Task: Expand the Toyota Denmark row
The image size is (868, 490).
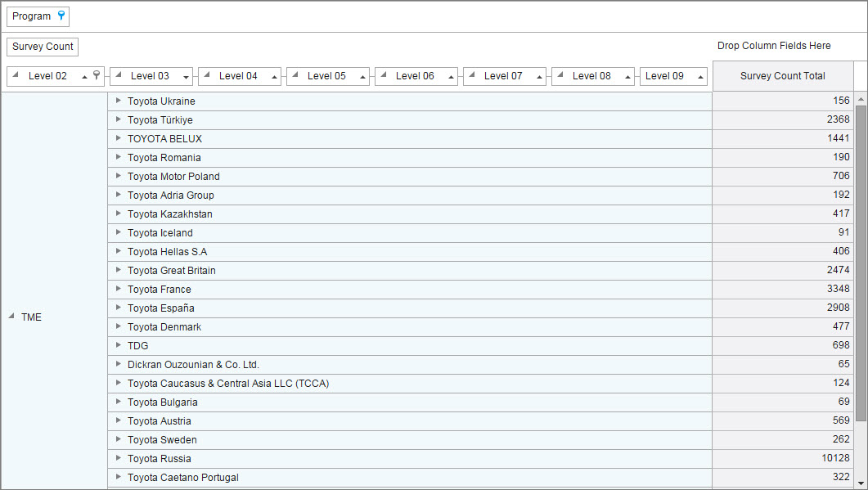Action: tap(118, 326)
